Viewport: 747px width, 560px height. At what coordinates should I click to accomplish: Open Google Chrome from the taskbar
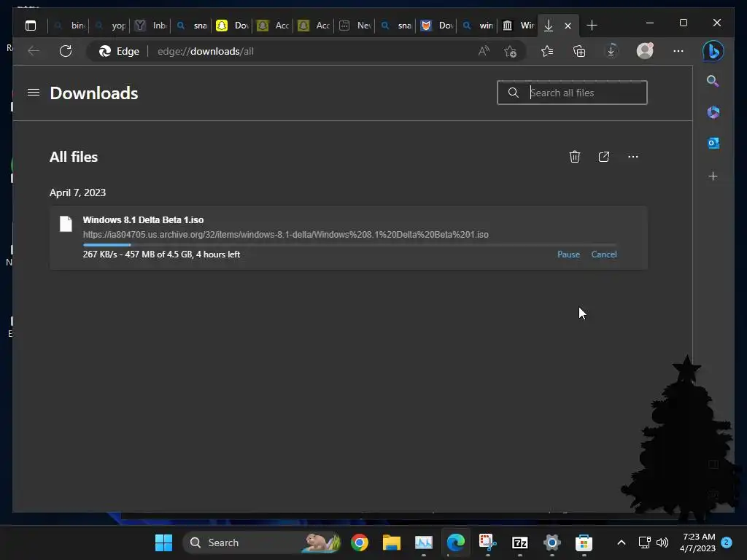pyautogui.click(x=360, y=542)
